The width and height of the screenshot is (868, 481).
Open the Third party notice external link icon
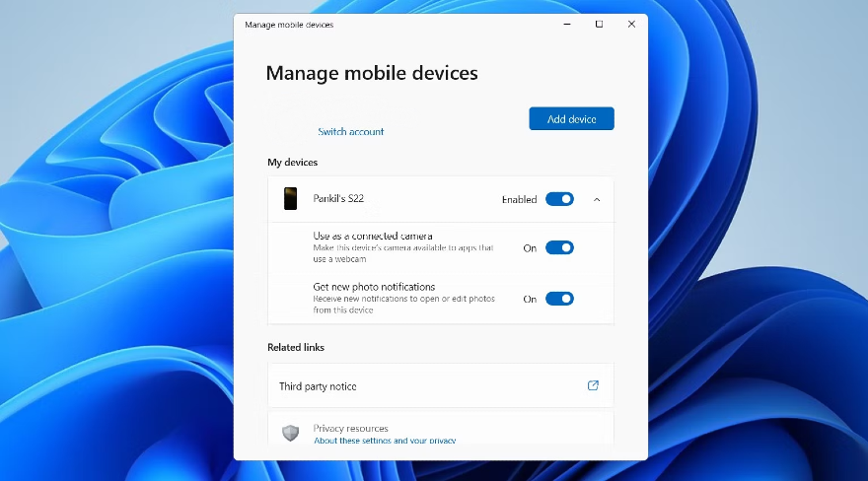[593, 385]
